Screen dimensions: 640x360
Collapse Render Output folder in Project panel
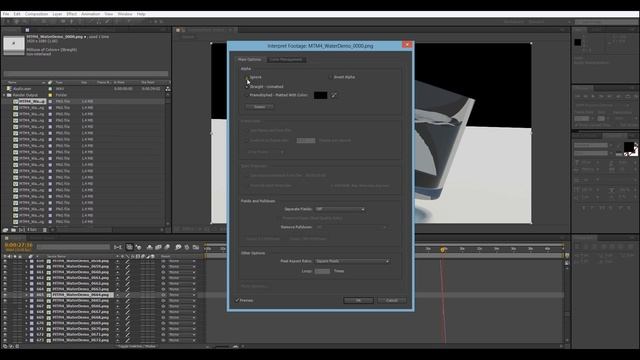click(4, 95)
